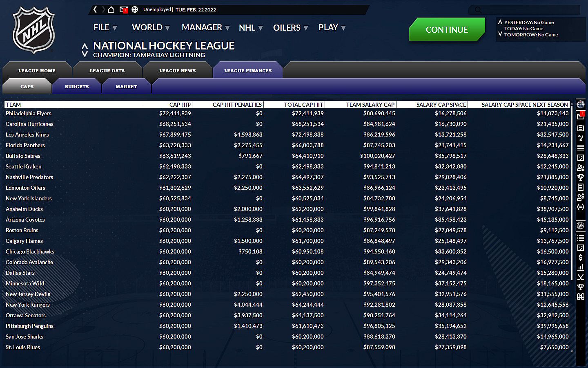
Task: Click the down arrow beside Tomorrow schedule
Action: (x=500, y=34)
